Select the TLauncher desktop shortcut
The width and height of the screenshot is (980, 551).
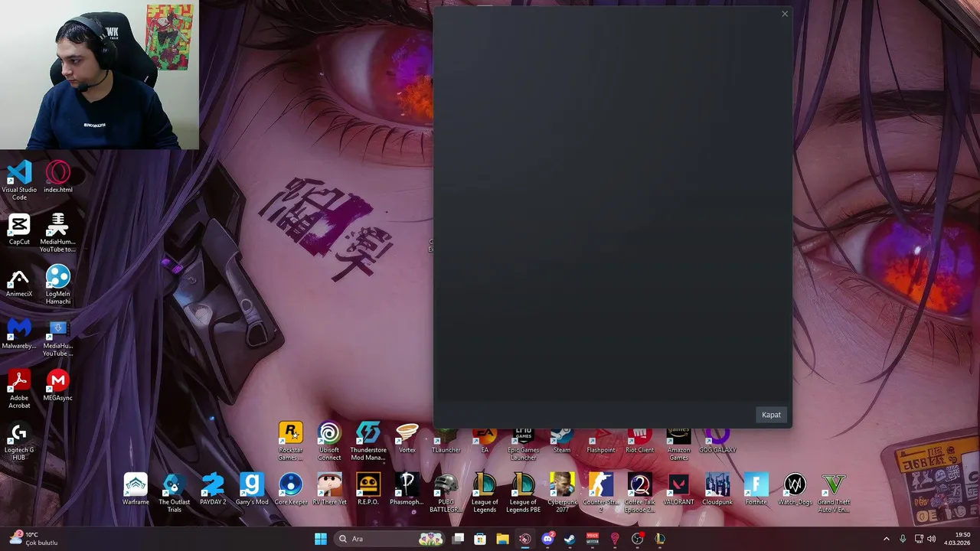pos(446,442)
